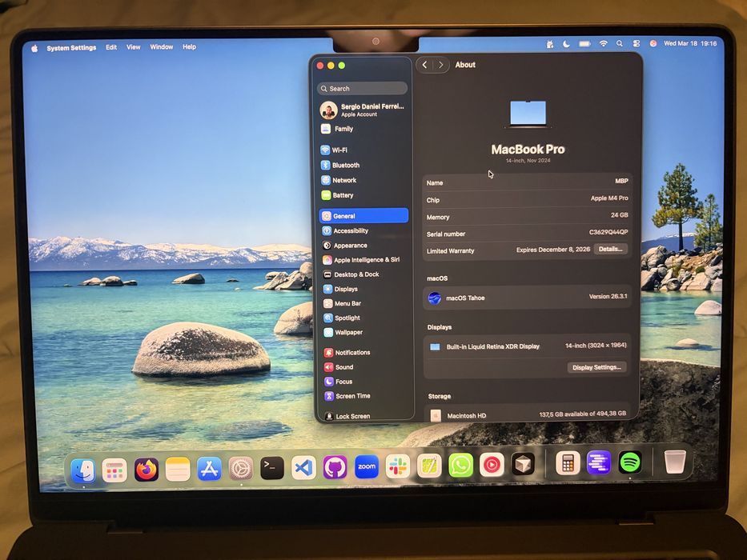The height and width of the screenshot is (560, 747).
Task: Open the purple lines app in the Dock
Action: (x=599, y=462)
